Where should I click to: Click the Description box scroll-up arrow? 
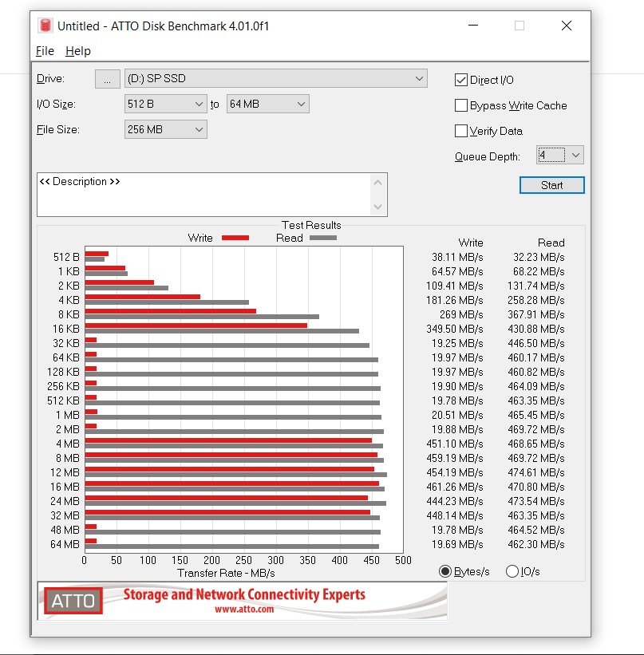[x=377, y=182]
